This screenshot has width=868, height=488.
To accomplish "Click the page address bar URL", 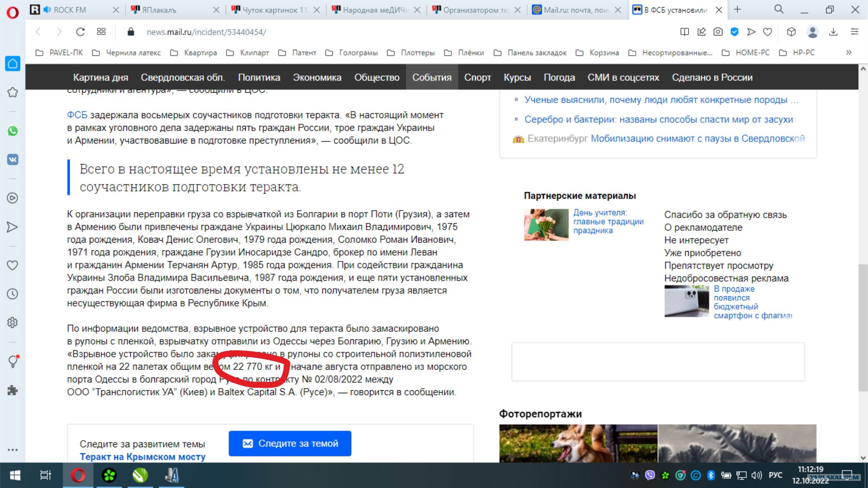I will 206,32.
